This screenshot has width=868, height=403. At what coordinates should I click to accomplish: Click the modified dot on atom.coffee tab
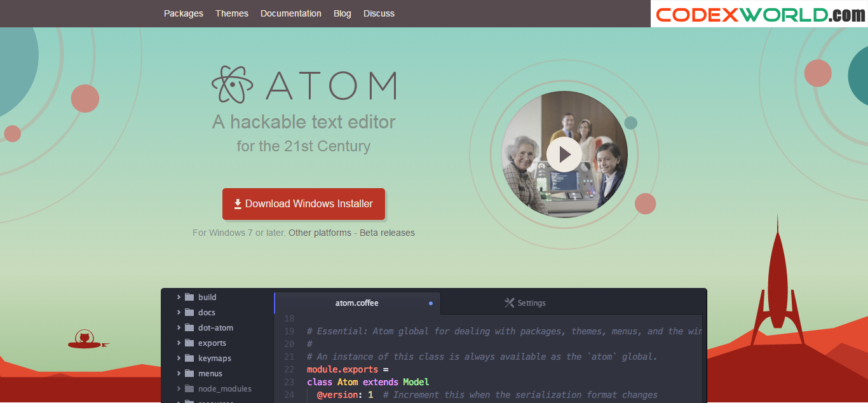(x=431, y=303)
